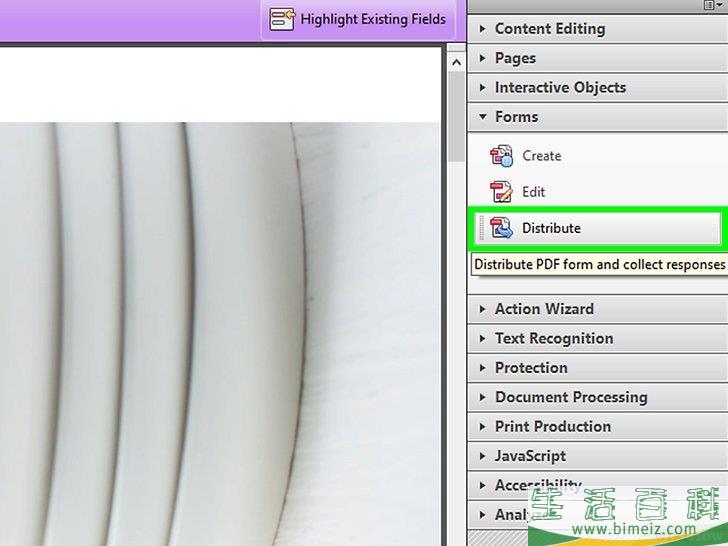Open the Text Recognition panel header
This screenshot has width=728, height=546.
(598, 338)
